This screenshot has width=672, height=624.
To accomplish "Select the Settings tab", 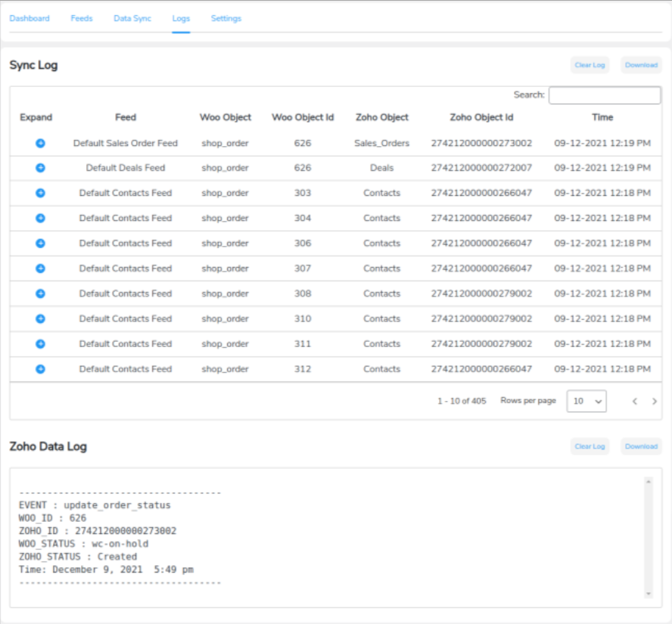I will 226,18.
